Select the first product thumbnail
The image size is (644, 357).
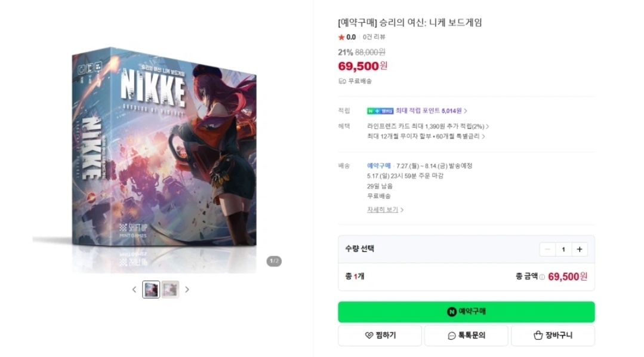pyautogui.click(x=151, y=290)
